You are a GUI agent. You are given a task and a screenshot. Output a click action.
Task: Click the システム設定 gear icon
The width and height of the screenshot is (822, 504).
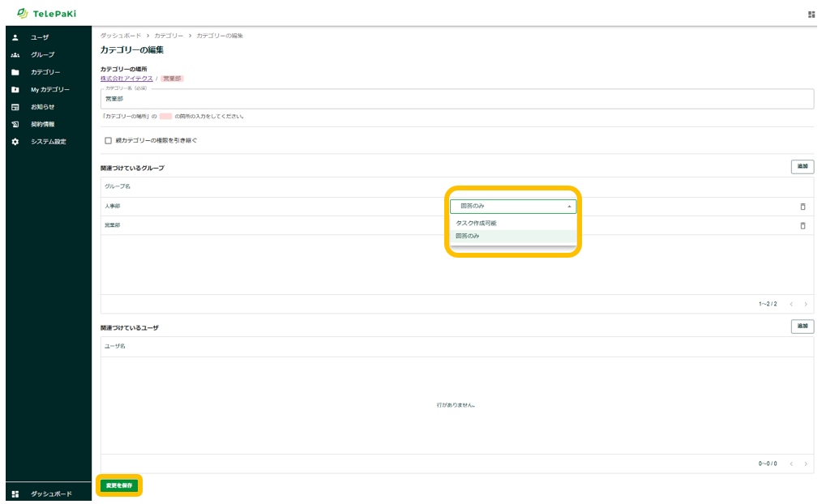click(15, 142)
